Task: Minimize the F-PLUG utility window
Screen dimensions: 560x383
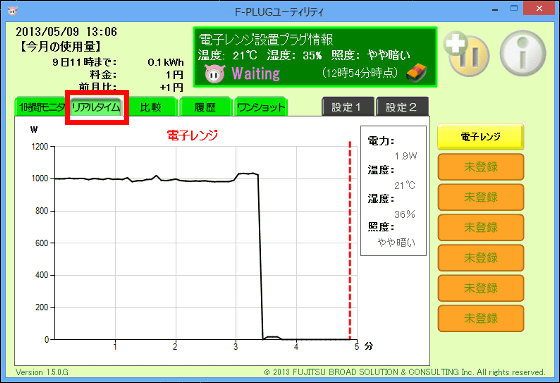Action: click(495, 10)
